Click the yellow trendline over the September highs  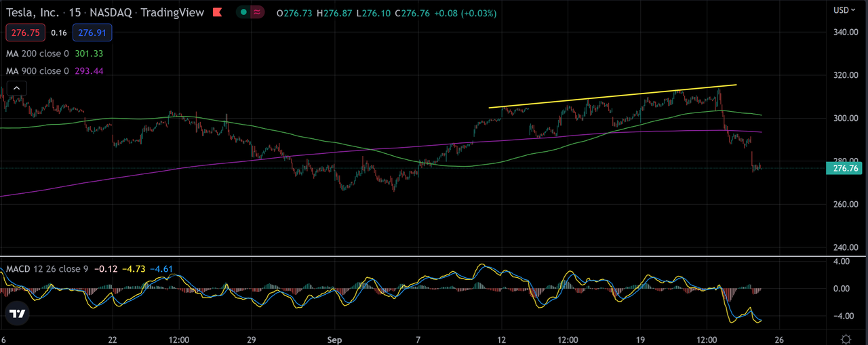coord(613,96)
